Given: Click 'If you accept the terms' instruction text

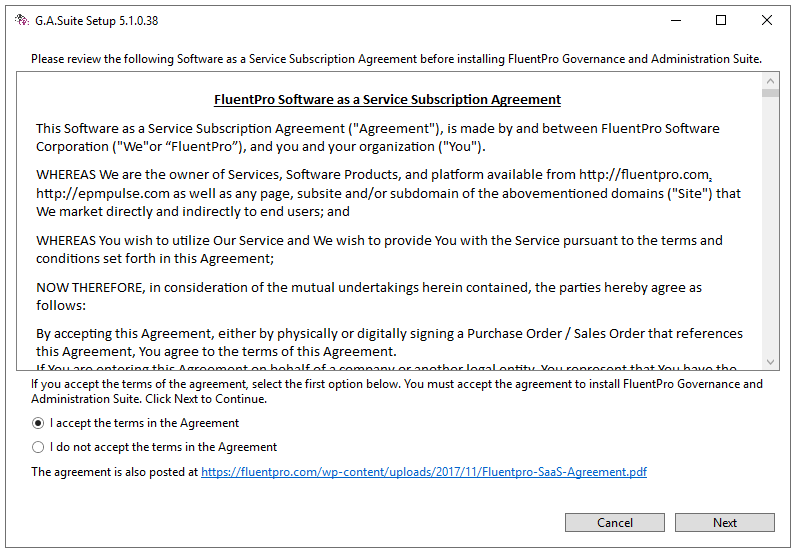Looking at the screenshot, I should [396, 391].
